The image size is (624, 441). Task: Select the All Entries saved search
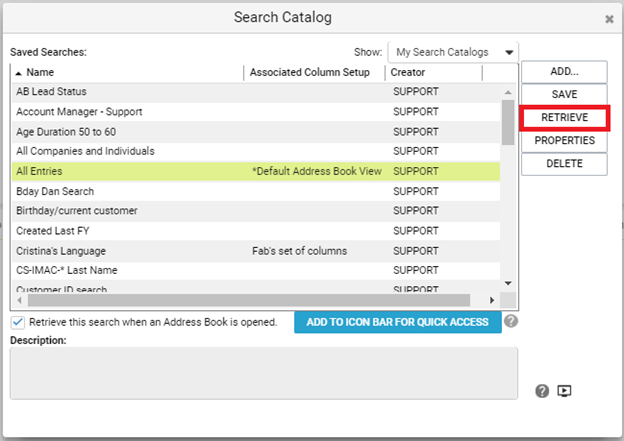(x=256, y=171)
